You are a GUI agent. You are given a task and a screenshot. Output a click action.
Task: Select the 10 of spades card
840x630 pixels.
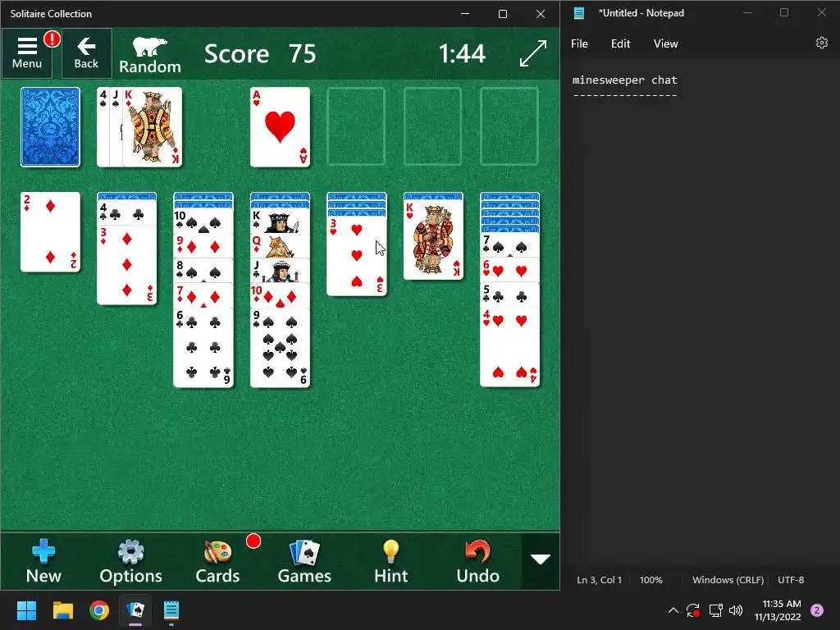pyautogui.click(x=203, y=221)
